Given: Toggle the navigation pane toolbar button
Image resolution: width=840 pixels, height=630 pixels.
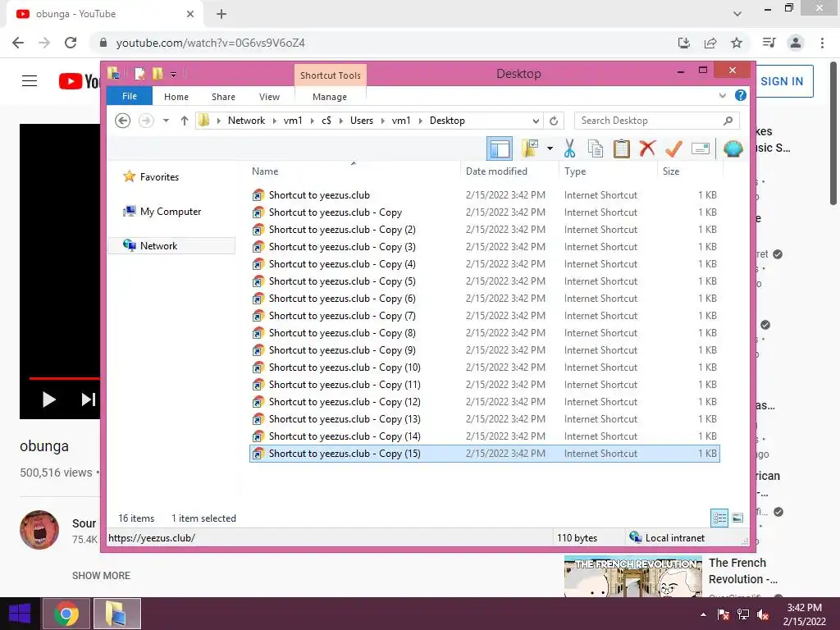Looking at the screenshot, I should 500,148.
